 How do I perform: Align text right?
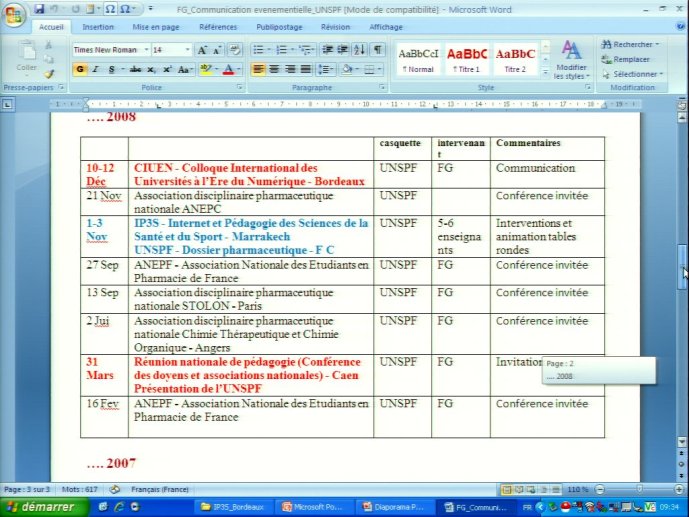click(x=290, y=69)
